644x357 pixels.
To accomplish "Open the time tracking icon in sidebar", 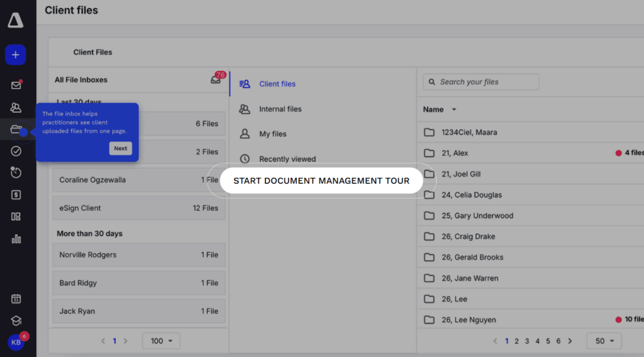I will point(16,172).
